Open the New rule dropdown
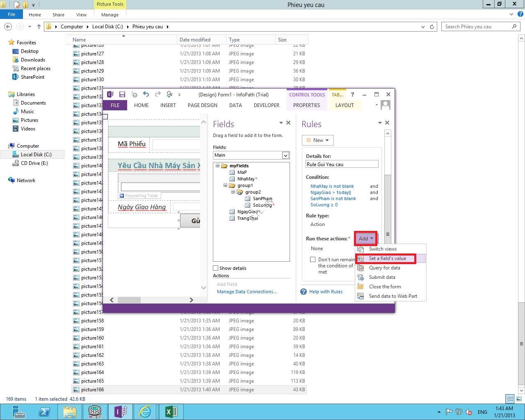The height and width of the screenshot is (420, 525). (x=318, y=140)
